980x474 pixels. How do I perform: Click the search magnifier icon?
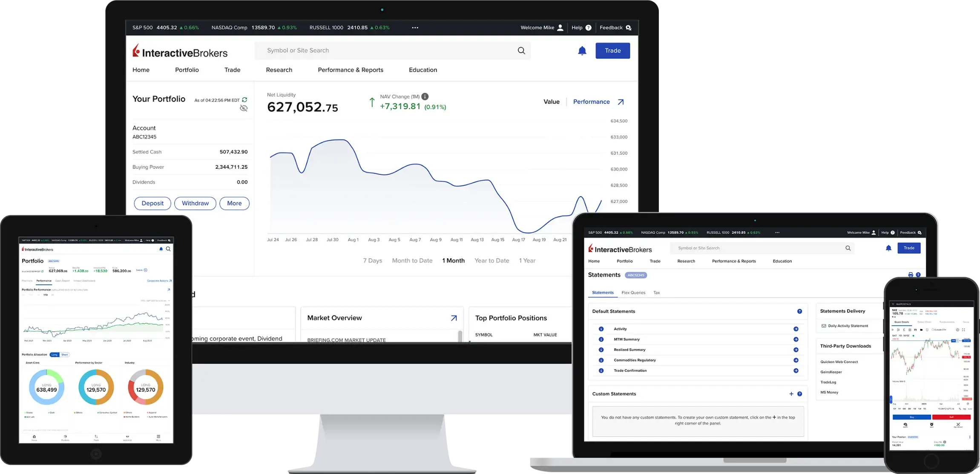pyautogui.click(x=521, y=50)
